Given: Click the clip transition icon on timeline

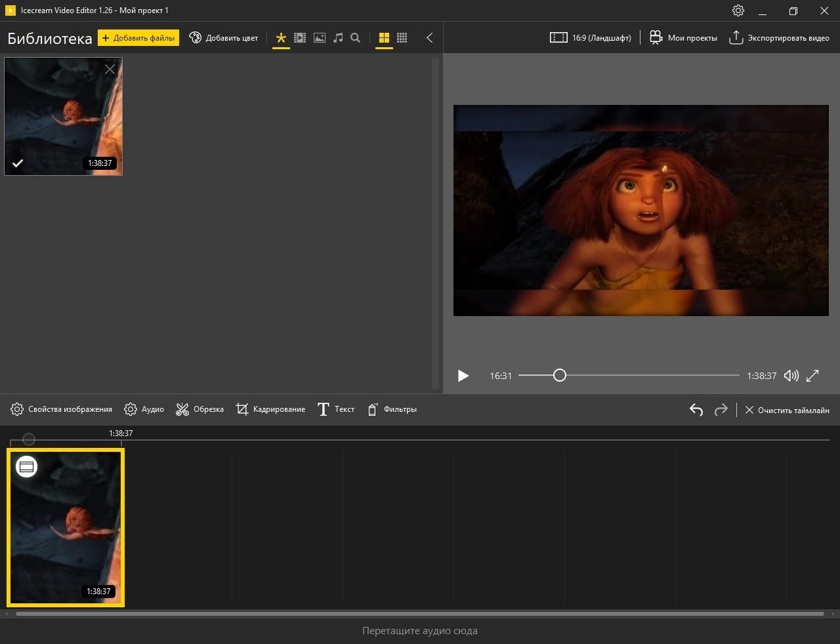Looking at the screenshot, I should coord(26,467).
